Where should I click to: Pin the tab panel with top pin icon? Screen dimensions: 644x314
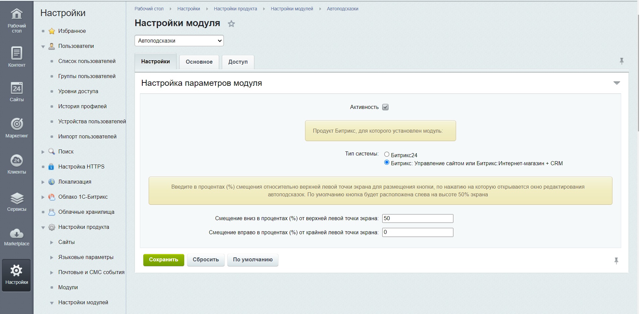pyautogui.click(x=621, y=61)
